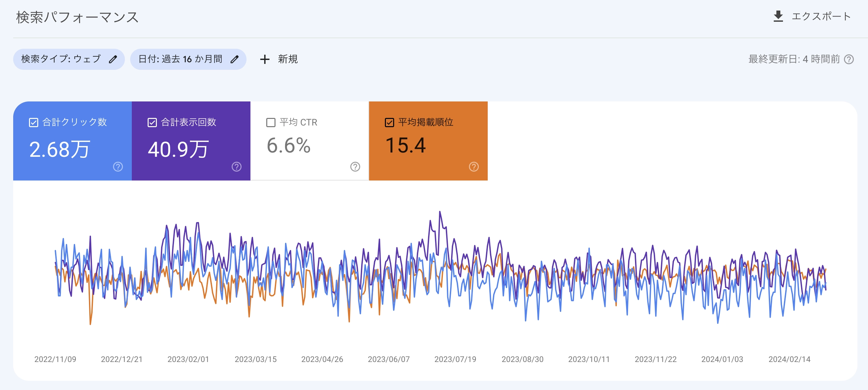The width and height of the screenshot is (868, 390).
Task: Open help icon in 平均掲載順位 card
Action: [x=474, y=167]
